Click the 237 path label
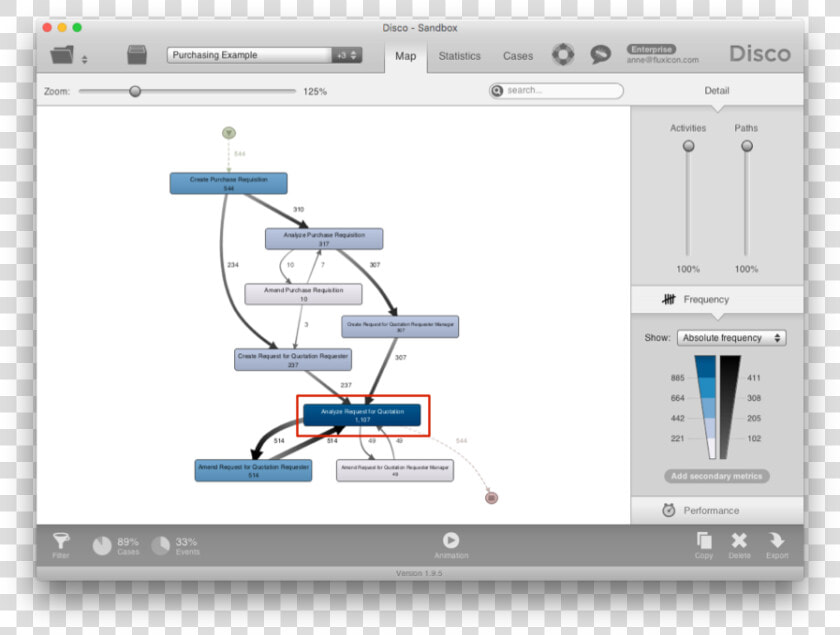Viewport: 840px width, 635px height. point(346,385)
